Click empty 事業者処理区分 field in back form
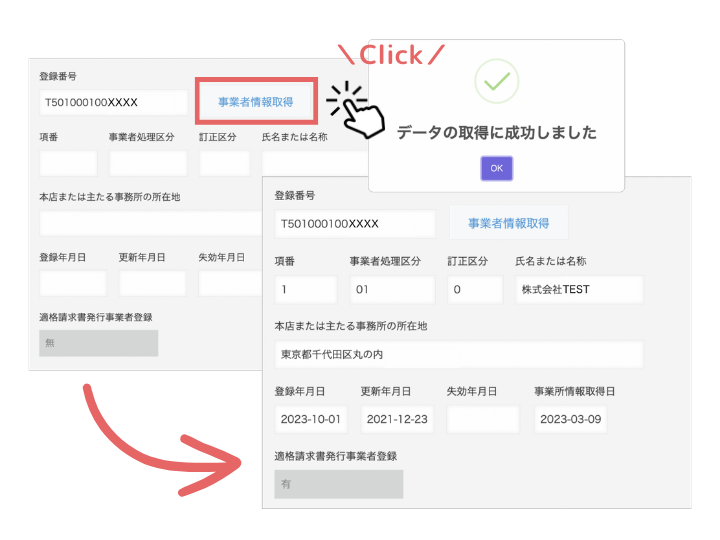 pos(148,163)
